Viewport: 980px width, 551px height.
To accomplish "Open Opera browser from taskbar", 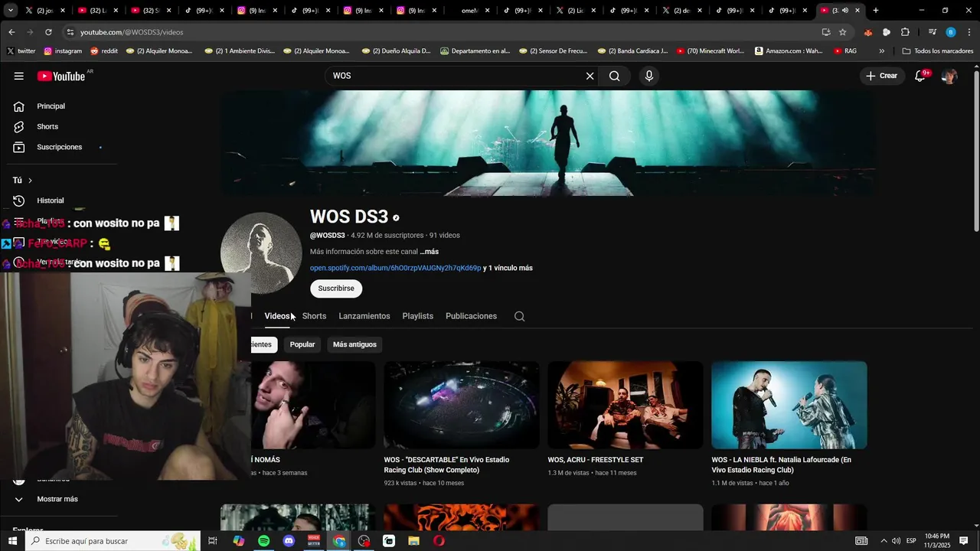I will coord(439,541).
